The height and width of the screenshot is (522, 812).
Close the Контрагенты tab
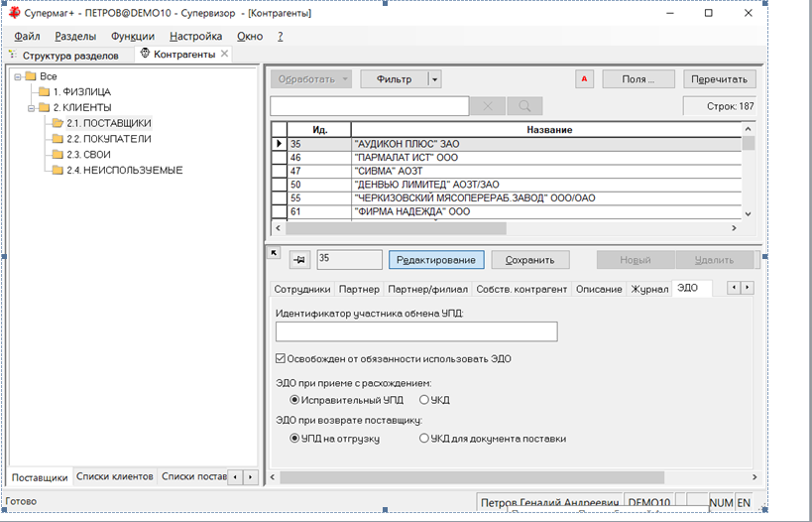[224, 54]
